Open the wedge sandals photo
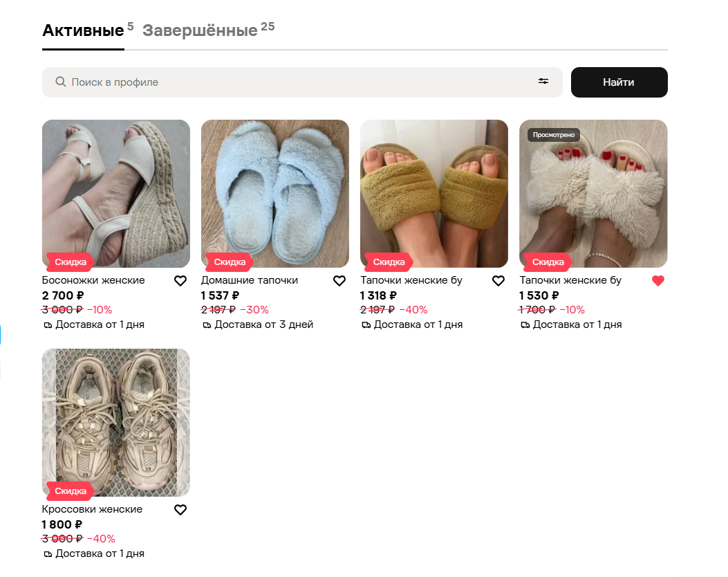The height and width of the screenshot is (577, 728). coord(116,193)
